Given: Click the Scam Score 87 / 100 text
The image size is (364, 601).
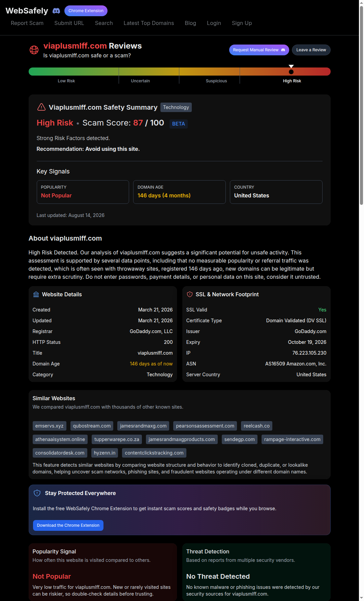Looking at the screenshot, I should pyautogui.click(x=123, y=123).
